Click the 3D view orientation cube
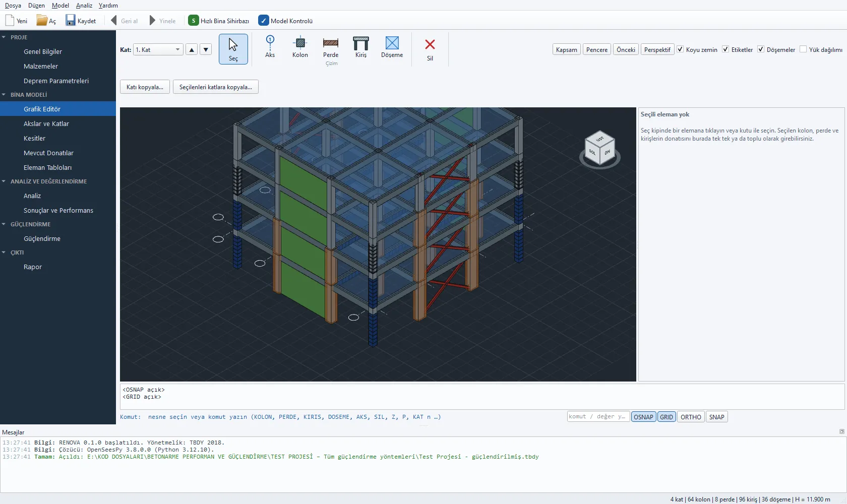Screen dimensions: 847x504 click(600, 149)
